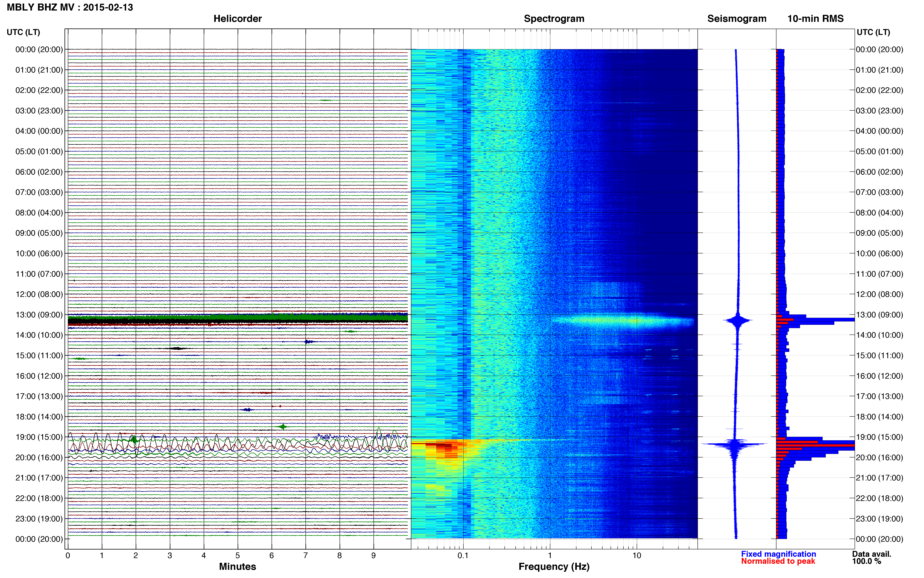
Task: Click the small green event near 18:30
Action: 283,427
